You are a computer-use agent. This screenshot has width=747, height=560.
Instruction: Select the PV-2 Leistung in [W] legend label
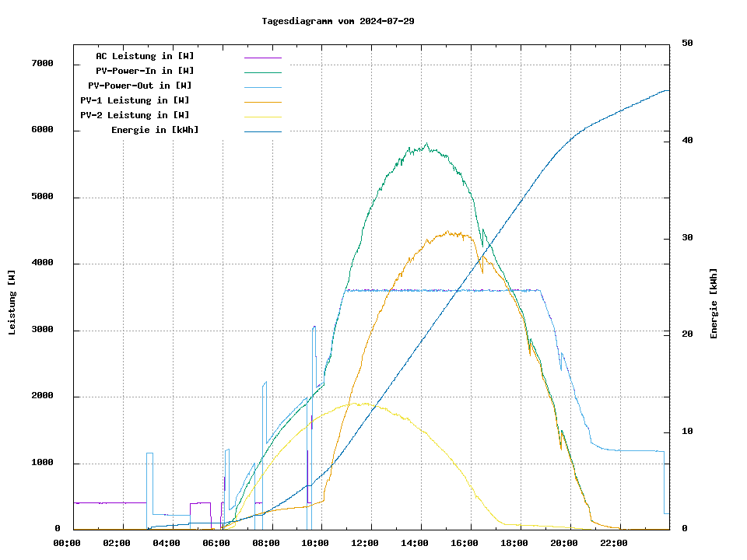coord(135,115)
